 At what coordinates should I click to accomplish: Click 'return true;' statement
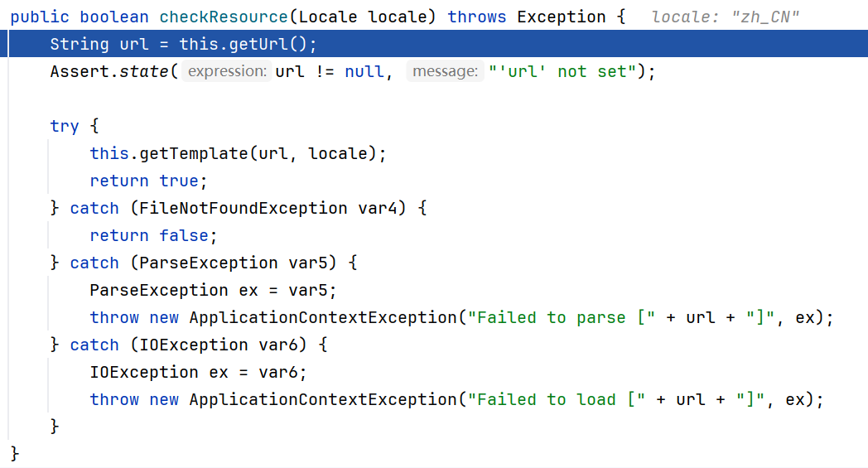click(x=148, y=181)
